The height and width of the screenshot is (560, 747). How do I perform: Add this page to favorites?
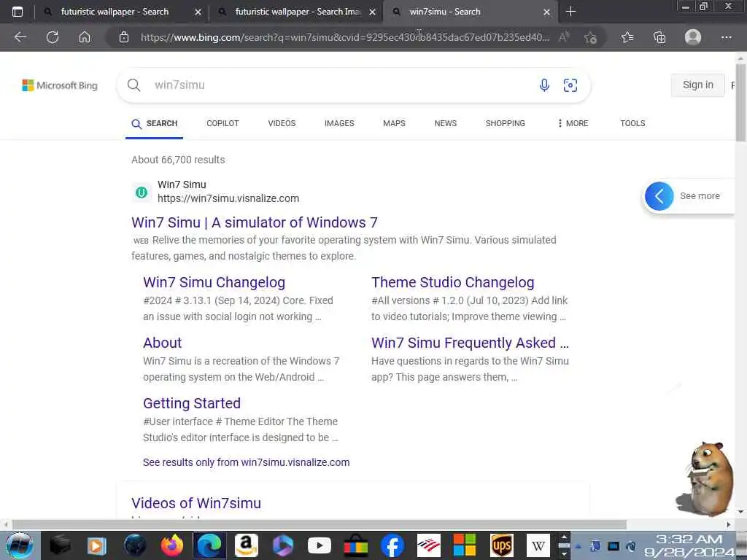pos(591,37)
